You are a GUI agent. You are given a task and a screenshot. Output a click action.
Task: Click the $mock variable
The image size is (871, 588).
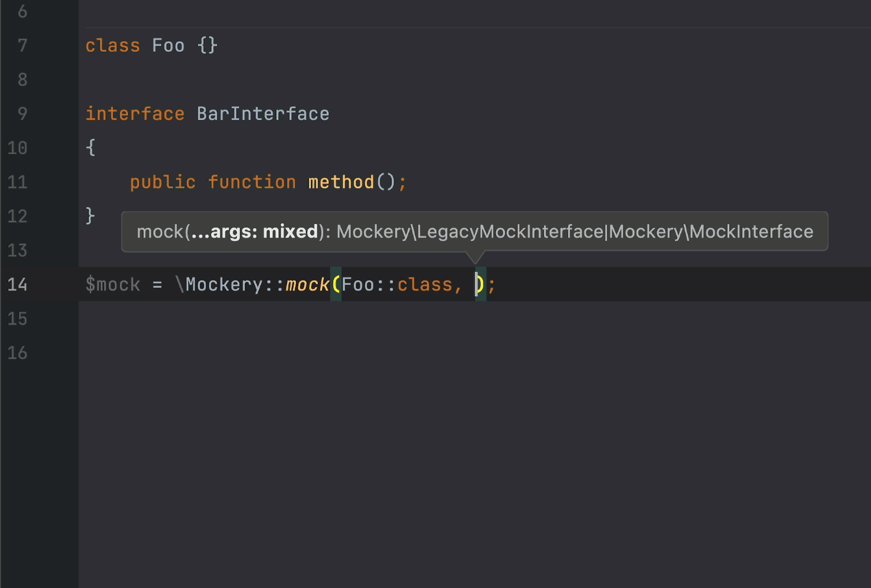pyautogui.click(x=113, y=284)
